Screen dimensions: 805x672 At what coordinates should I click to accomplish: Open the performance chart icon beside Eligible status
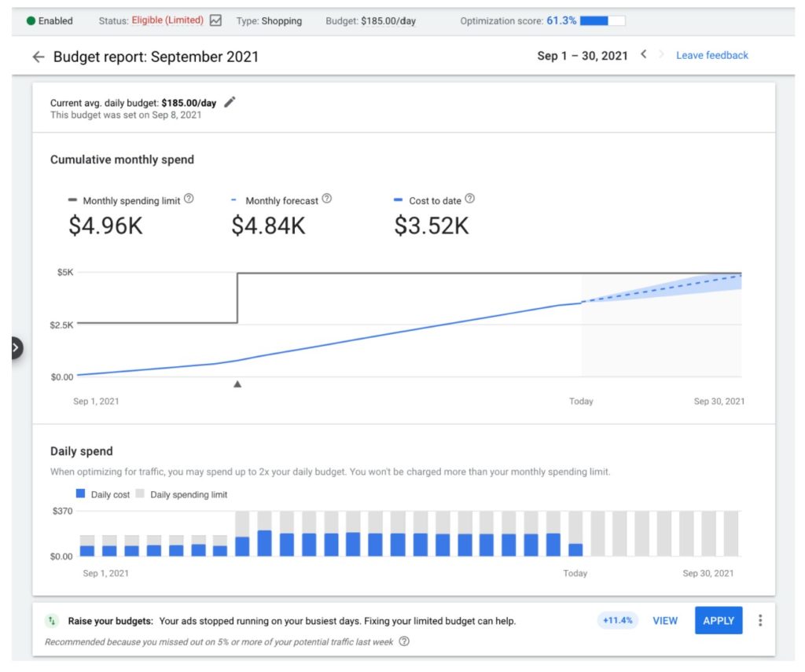tap(216, 21)
